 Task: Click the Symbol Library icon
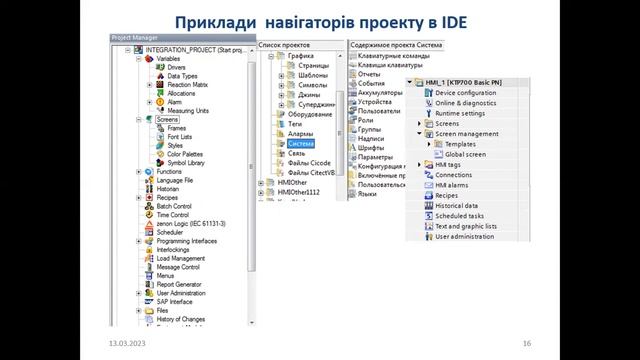(x=160, y=163)
